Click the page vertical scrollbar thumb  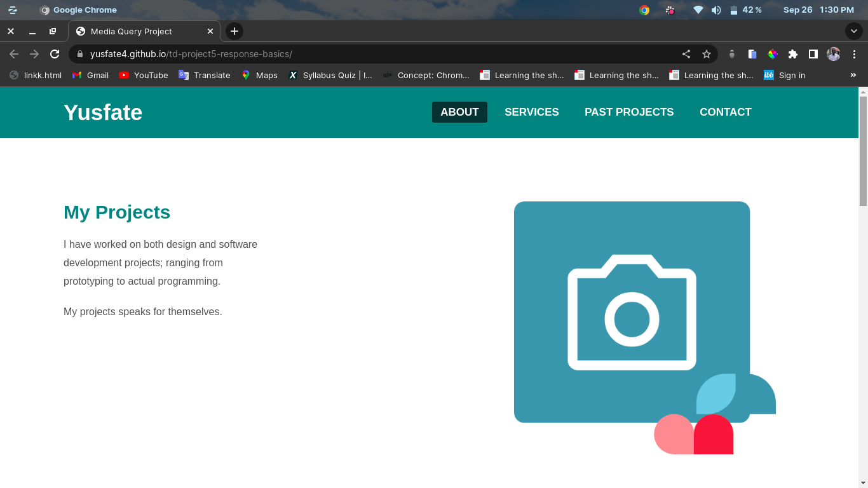[863, 151]
